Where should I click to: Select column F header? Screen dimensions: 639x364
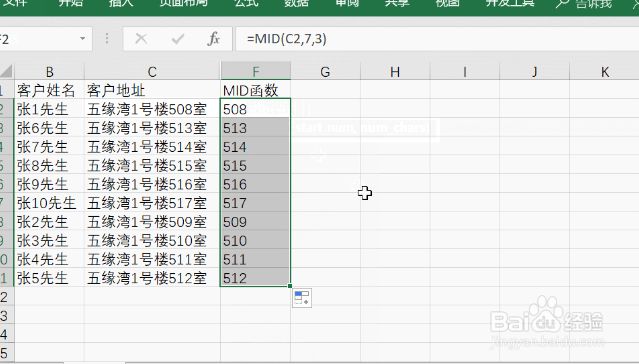pos(256,71)
